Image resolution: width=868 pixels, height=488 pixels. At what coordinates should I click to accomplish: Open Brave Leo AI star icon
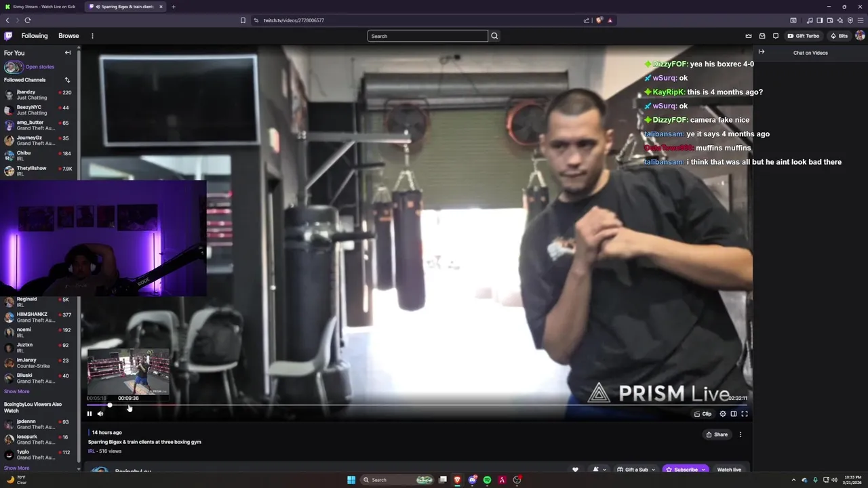[840, 20]
